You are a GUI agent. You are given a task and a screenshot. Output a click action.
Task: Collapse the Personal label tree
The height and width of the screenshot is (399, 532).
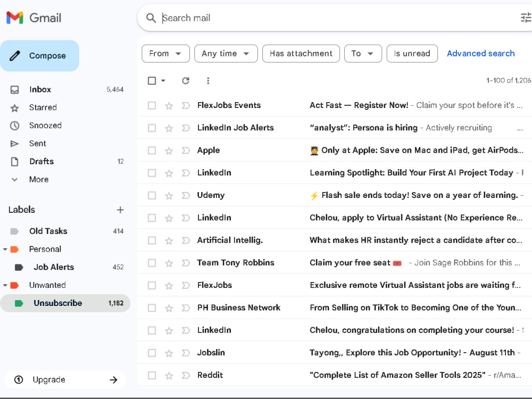click(5, 250)
